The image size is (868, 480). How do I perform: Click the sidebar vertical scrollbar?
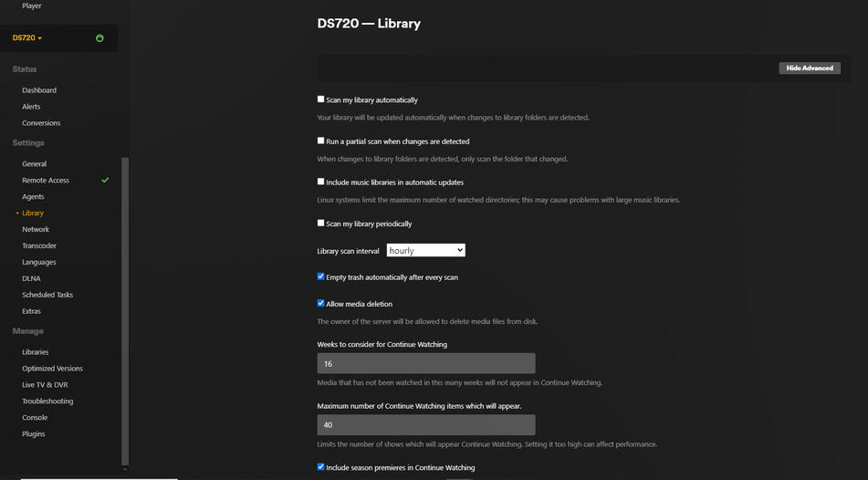click(125, 311)
